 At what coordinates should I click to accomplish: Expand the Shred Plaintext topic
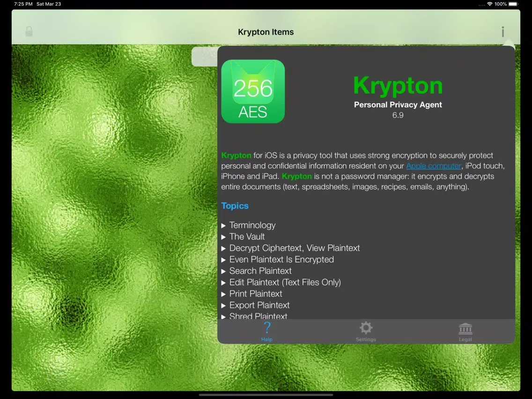click(258, 316)
